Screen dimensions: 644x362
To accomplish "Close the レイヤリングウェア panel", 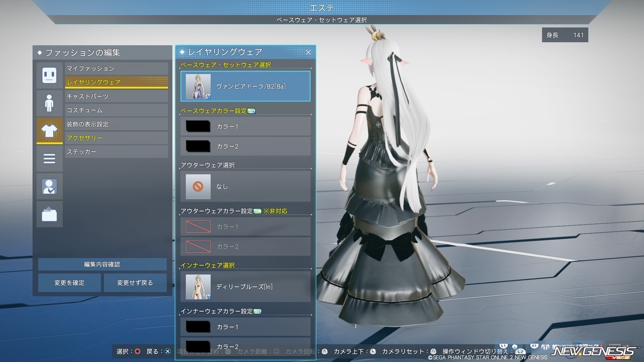I will (309, 52).
